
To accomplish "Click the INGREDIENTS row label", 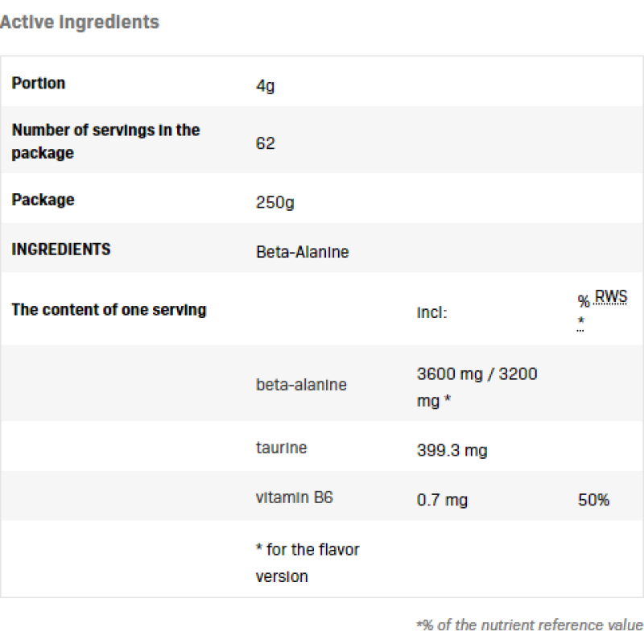I will [61, 250].
